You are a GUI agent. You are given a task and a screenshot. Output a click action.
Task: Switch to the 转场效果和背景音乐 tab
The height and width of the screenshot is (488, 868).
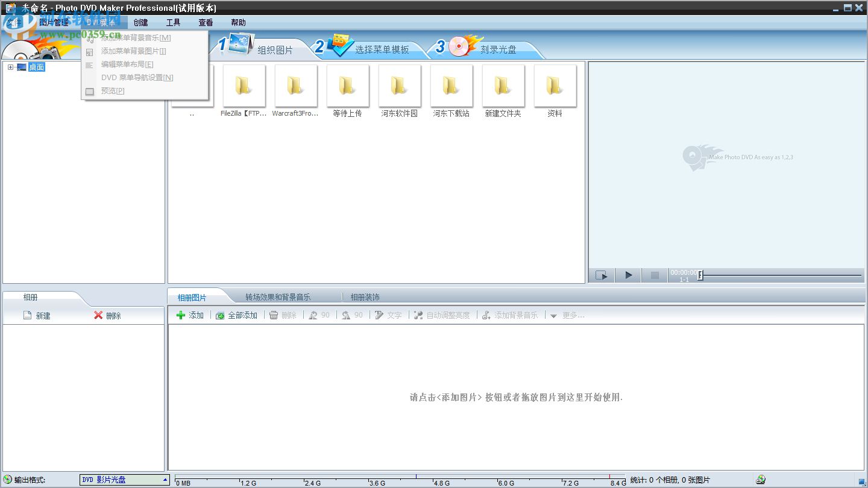(278, 296)
